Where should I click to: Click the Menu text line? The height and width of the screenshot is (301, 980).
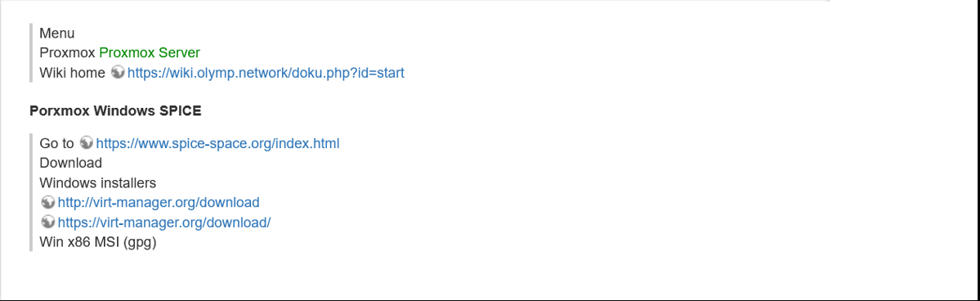pyautogui.click(x=57, y=34)
